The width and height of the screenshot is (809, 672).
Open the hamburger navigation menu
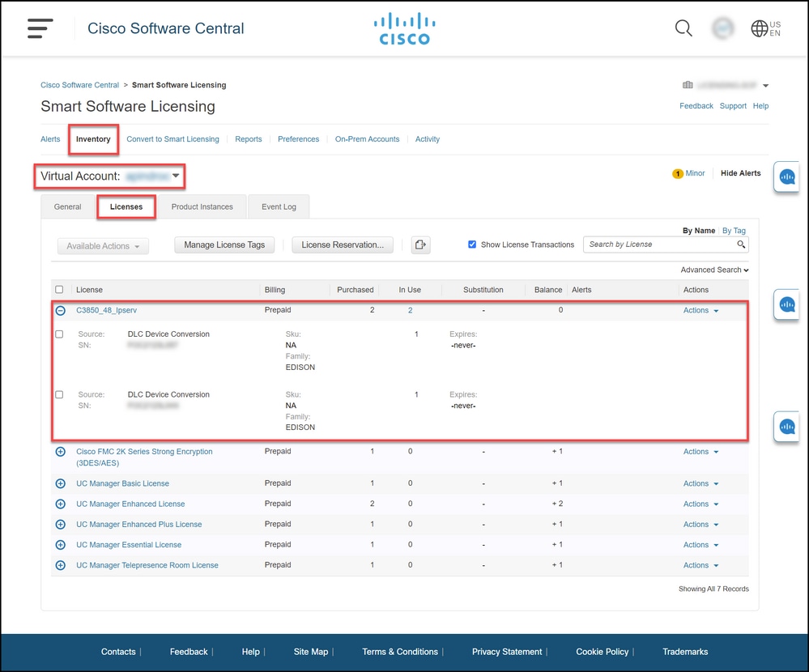tap(40, 28)
